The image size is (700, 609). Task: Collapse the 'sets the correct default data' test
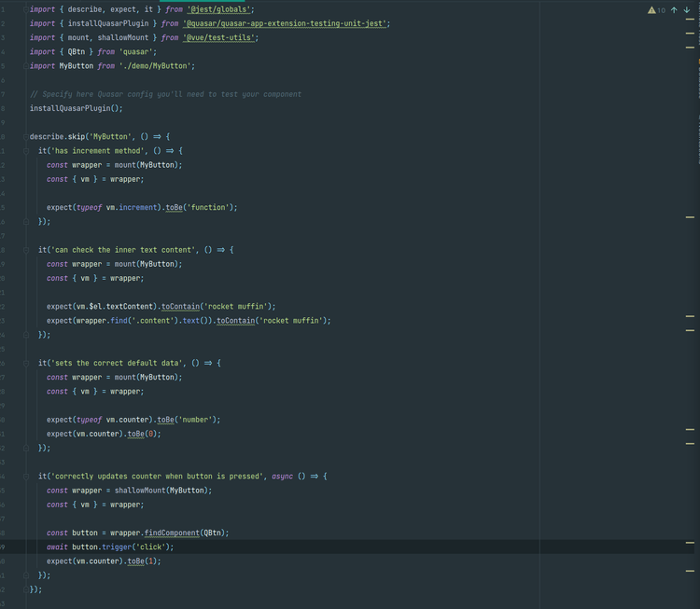[x=25, y=363]
